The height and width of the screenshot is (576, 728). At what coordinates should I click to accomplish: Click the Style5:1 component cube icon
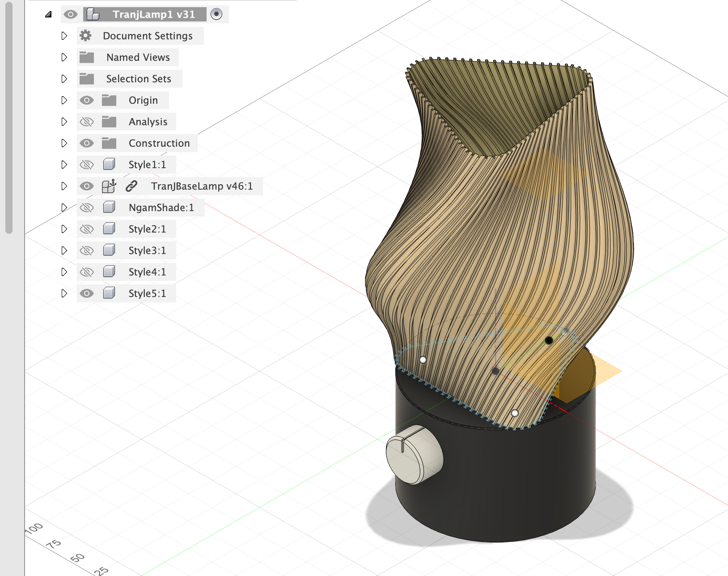(x=109, y=293)
